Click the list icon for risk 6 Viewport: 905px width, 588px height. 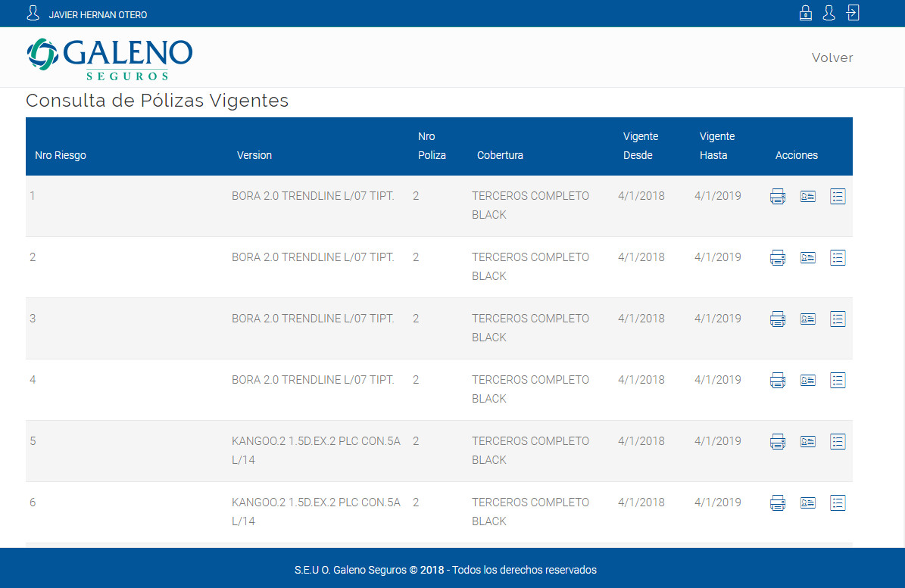point(838,502)
